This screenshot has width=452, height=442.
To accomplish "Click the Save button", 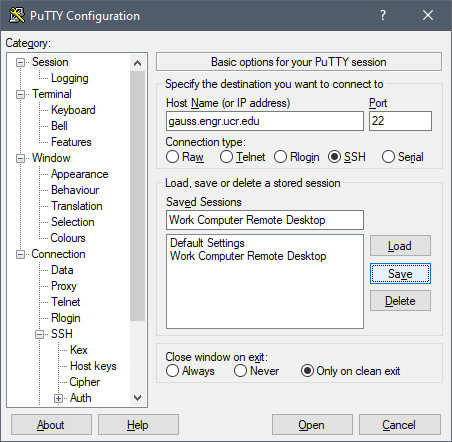I will pos(400,274).
